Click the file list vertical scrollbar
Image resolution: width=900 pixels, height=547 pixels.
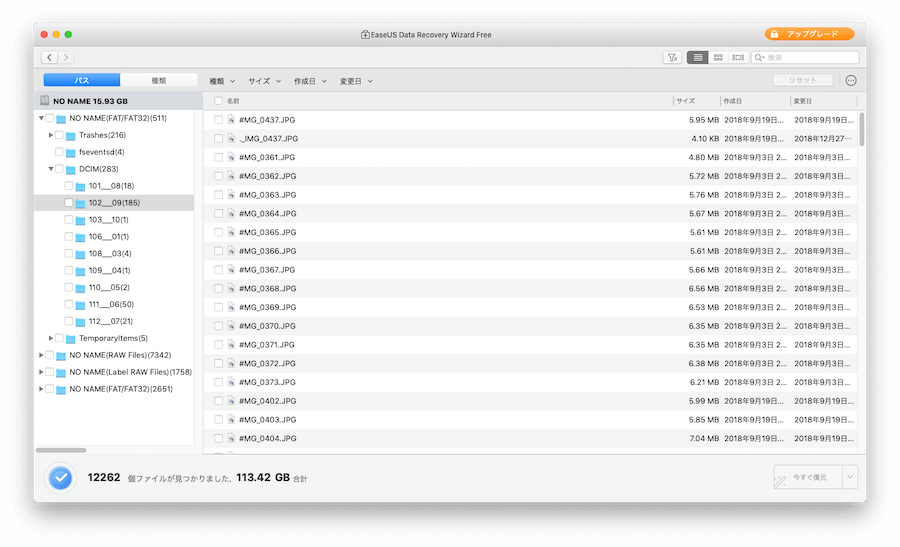pyautogui.click(x=862, y=129)
